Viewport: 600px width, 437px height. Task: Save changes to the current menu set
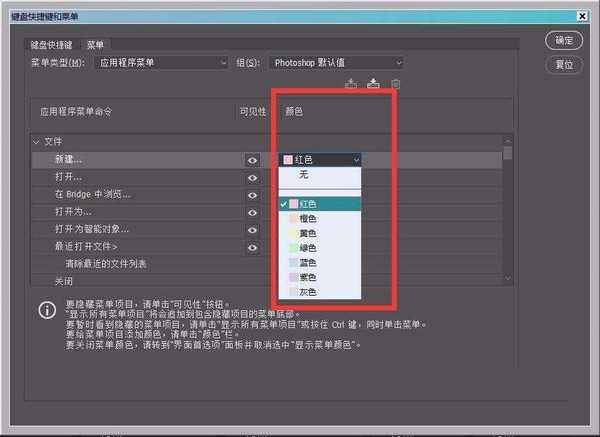[351, 84]
